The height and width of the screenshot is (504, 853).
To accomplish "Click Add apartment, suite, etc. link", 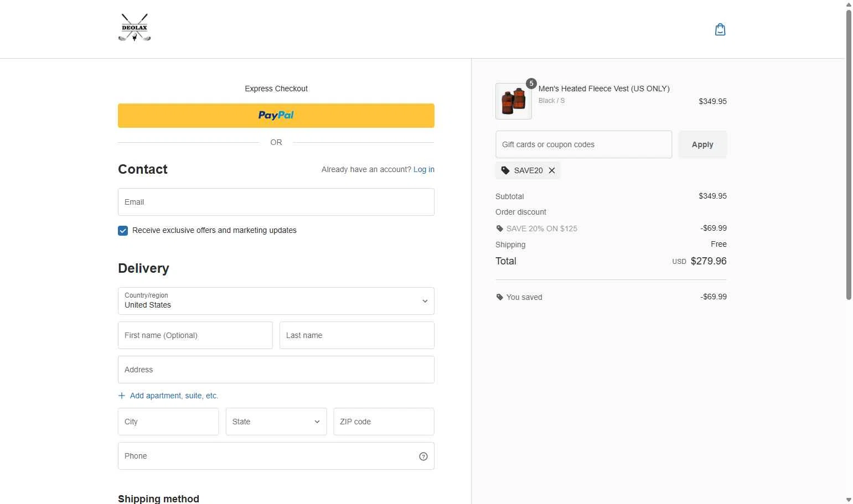I will (x=174, y=396).
